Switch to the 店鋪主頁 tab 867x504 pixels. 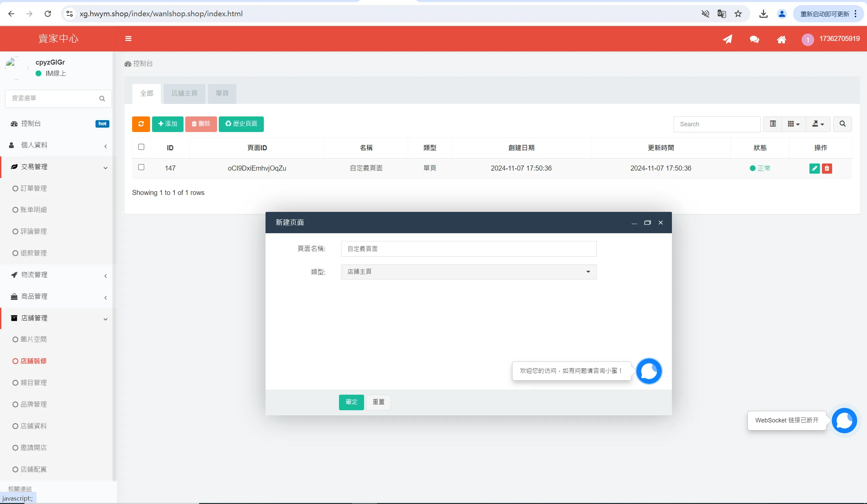pyautogui.click(x=184, y=93)
